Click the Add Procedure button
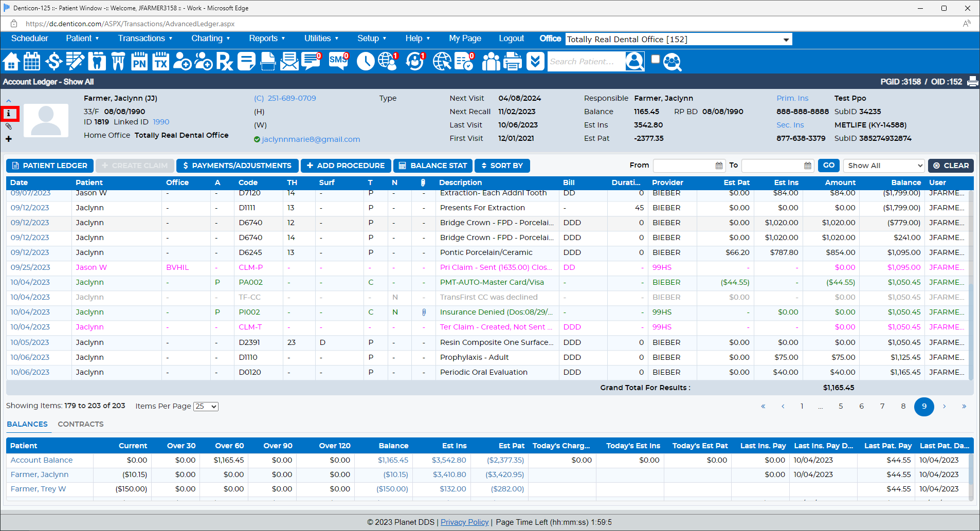 (x=346, y=166)
